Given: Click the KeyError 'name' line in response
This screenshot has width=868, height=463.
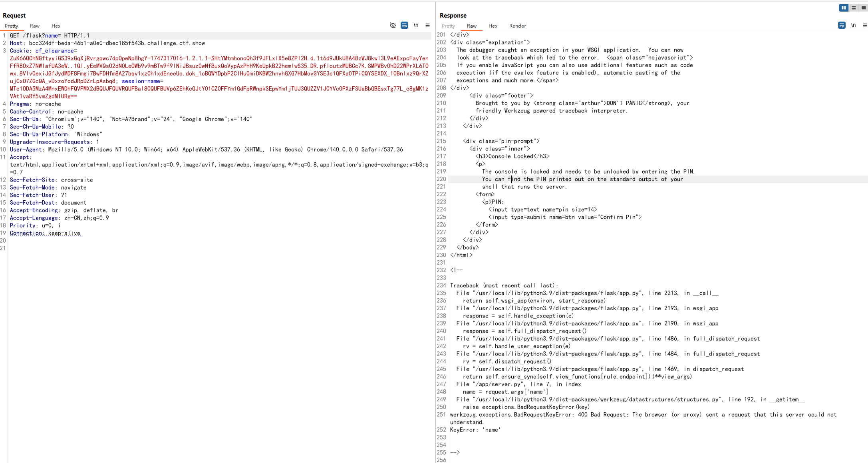Looking at the screenshot, I should point(475,430).
